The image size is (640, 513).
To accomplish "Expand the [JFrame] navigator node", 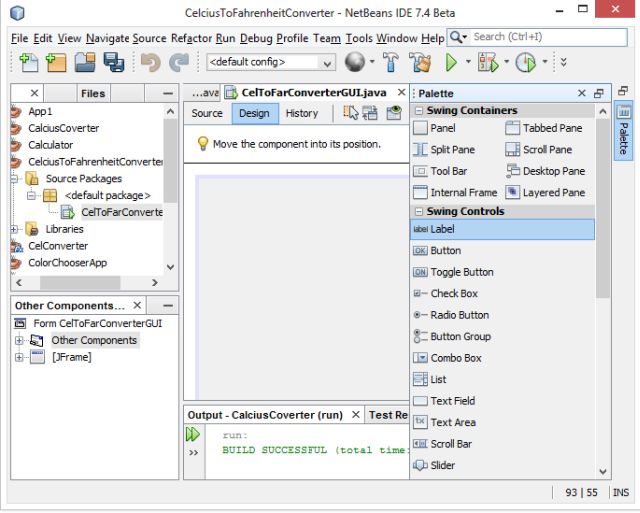I will click(x=19, y=358).
